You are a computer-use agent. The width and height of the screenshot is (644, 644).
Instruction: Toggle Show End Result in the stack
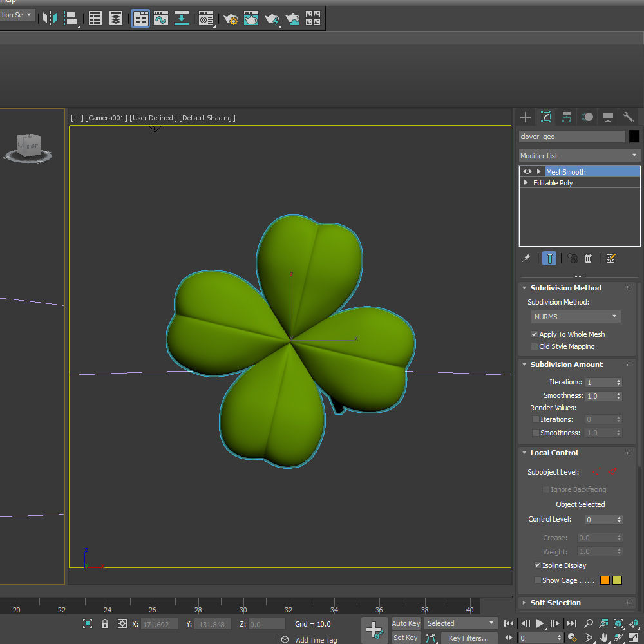[x=549, y=258]
